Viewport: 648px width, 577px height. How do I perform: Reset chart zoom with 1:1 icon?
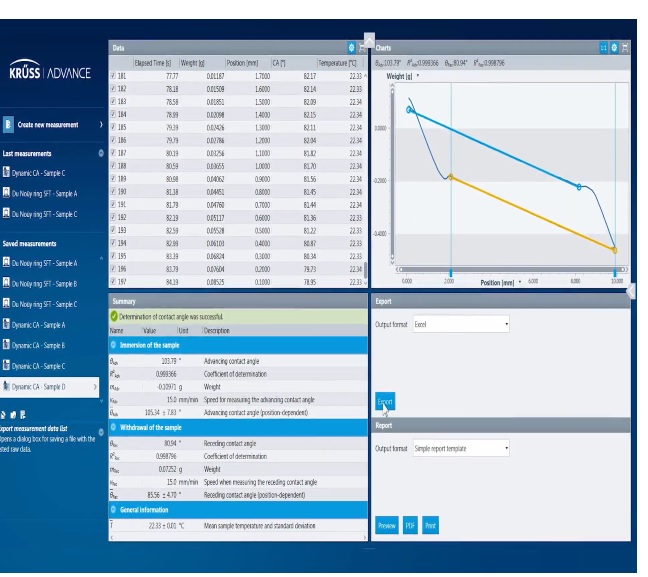coord(603,48)
